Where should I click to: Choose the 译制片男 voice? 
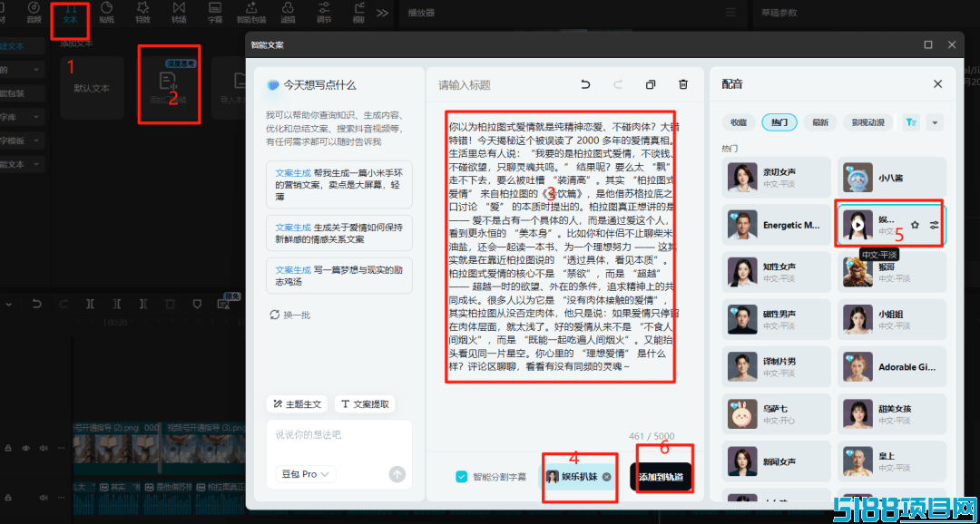tap(776, 367)
